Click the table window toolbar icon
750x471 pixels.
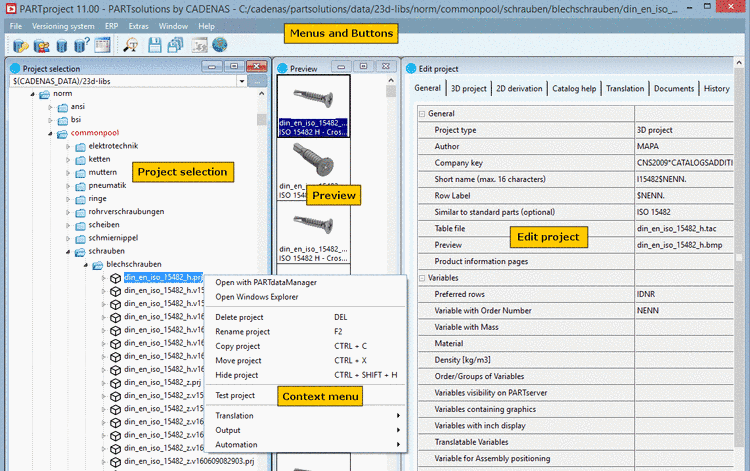click(102, 45)
